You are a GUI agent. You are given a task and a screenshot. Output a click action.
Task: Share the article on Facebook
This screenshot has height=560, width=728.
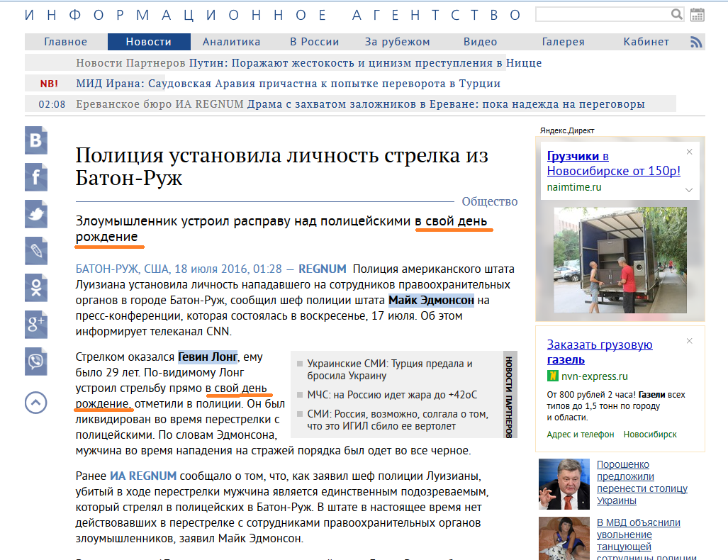coord(36,177)
